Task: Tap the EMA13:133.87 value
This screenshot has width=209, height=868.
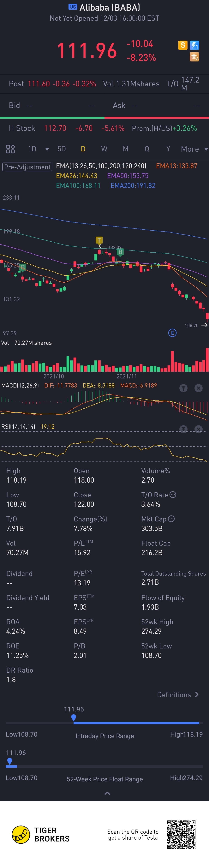Action: coord(177,166)
